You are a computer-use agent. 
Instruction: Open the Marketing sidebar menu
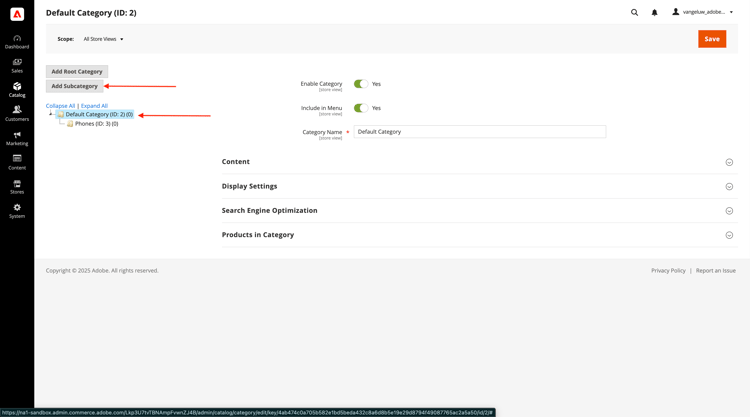coord(17,138)
